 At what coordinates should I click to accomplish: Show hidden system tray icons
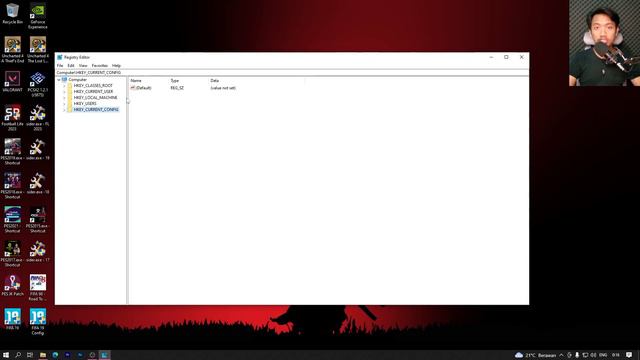561,355
